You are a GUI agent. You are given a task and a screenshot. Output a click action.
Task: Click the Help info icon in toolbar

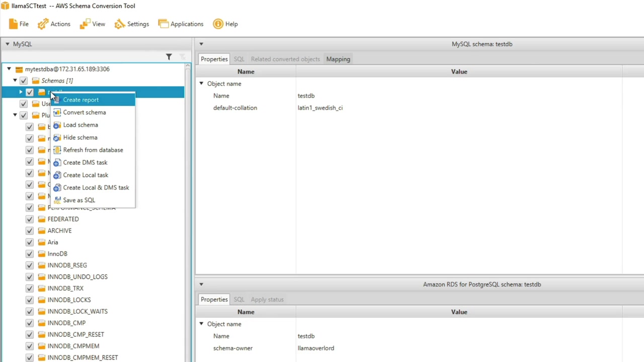tap(218, 24)
